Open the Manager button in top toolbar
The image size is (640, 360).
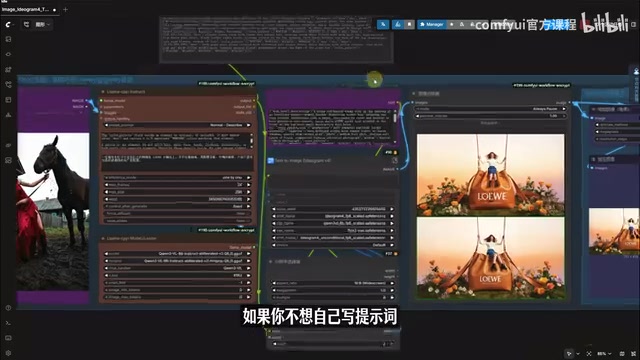pyautogui.click(x=431, y=24)
